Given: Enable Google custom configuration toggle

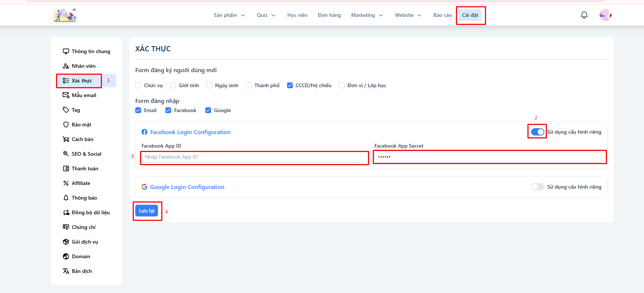Looking at the screenshot, I should pyautogui.click(x=537, y=187).
